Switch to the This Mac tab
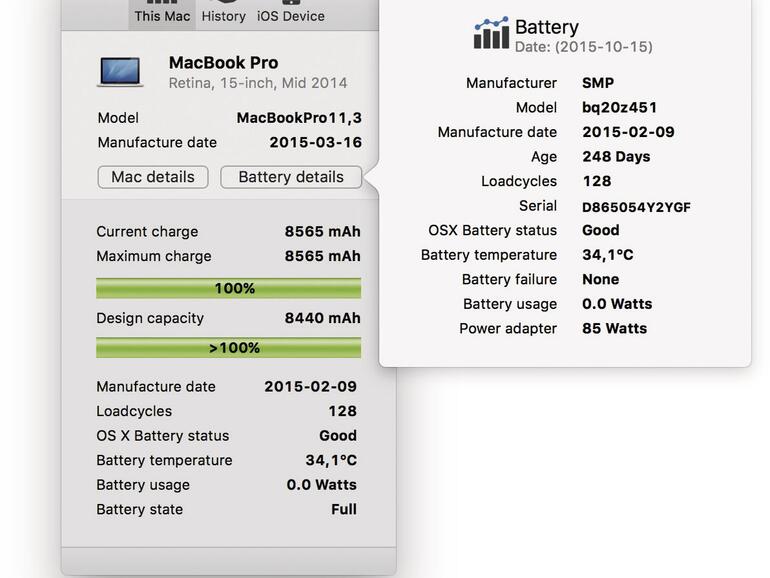The height and width of the screenshot is (578, 770). pyautogui.click(x=162, y=15)
